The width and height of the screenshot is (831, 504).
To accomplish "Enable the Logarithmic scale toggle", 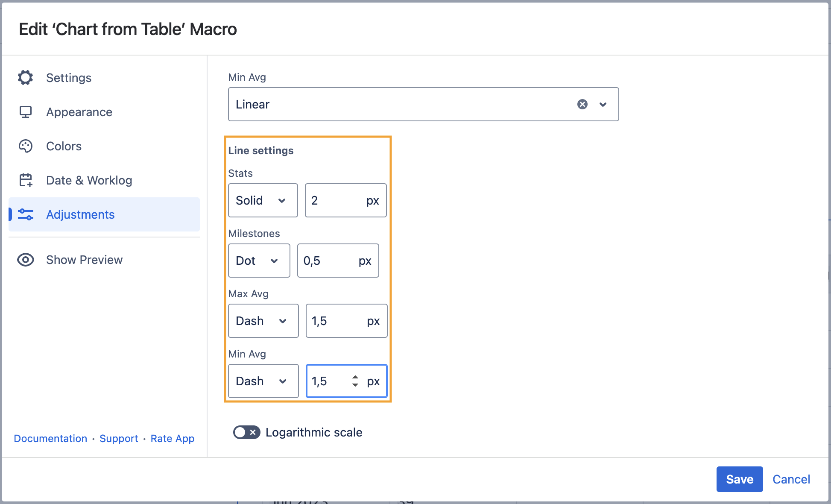I will pos(246,432).
